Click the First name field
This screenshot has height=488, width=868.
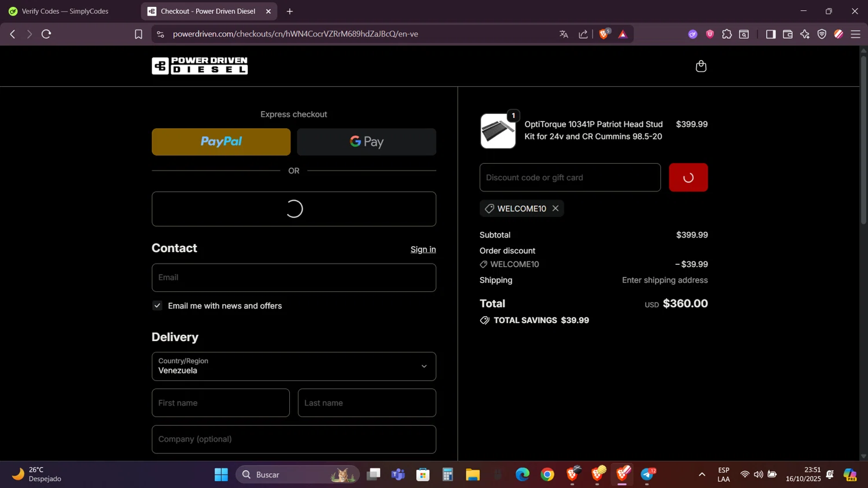pos(220,403)
